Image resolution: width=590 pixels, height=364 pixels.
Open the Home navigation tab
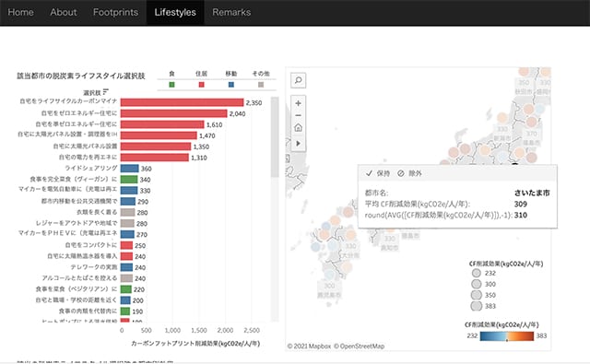coord(20,12)
